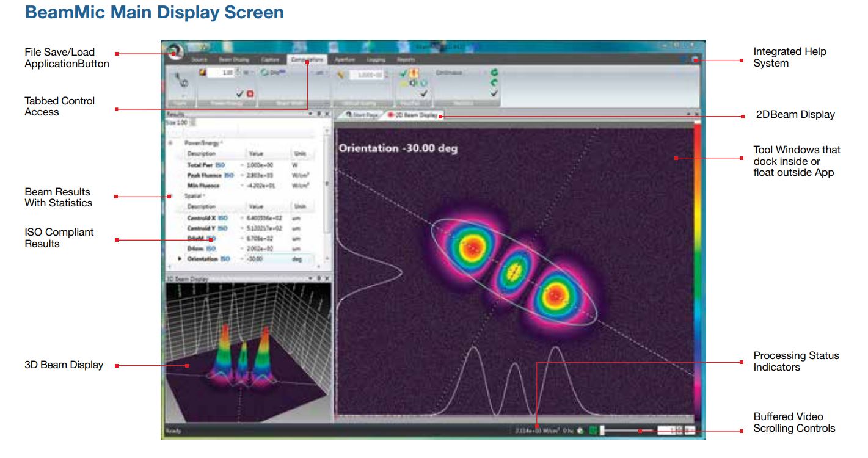Open the 3D Beam Display panel options arrow
This screenshot has height=458, width=868.
coord(310,278)
